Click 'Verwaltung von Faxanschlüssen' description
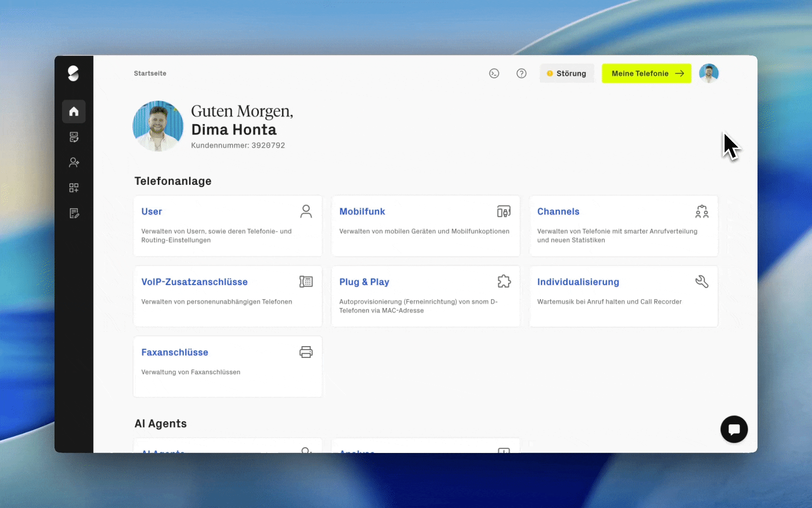The image size is (812, 508). 191,372
